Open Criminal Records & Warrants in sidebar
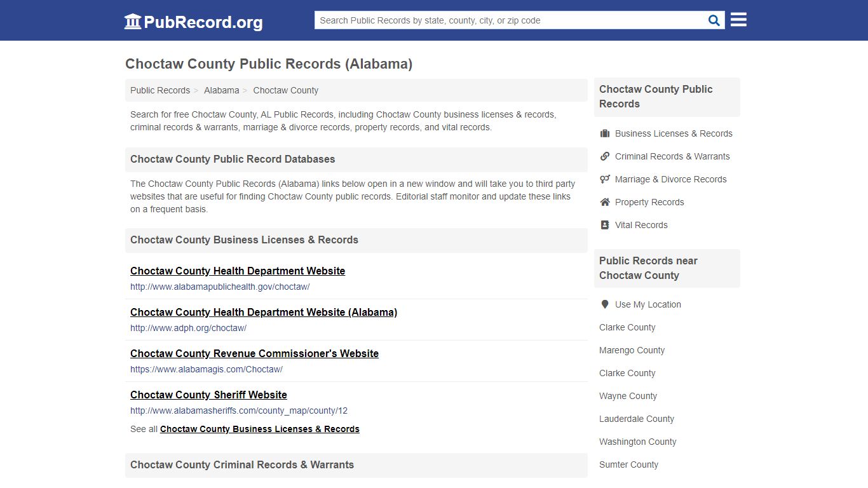This screenshot has width=868, height=488. pos(672,156)
